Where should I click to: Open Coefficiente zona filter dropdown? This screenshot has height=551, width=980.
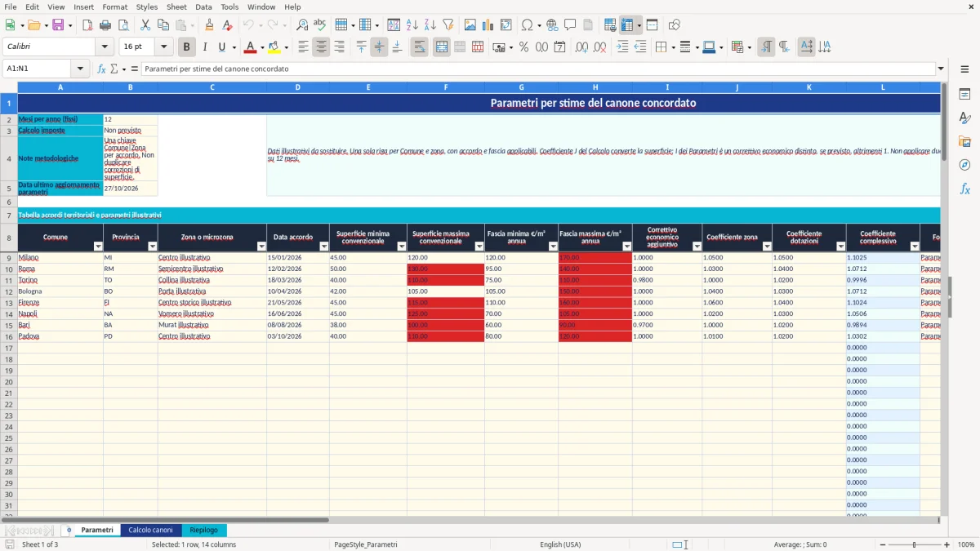coord(766,246)
